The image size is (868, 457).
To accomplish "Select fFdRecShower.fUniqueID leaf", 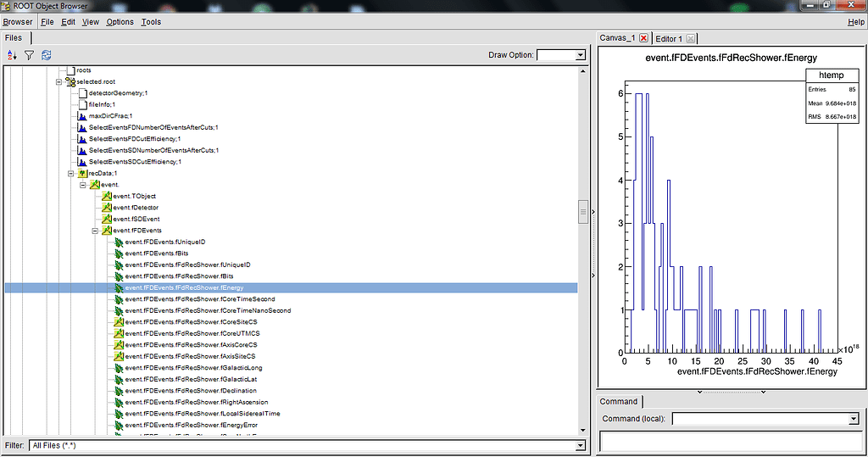I will click(187, 265).
